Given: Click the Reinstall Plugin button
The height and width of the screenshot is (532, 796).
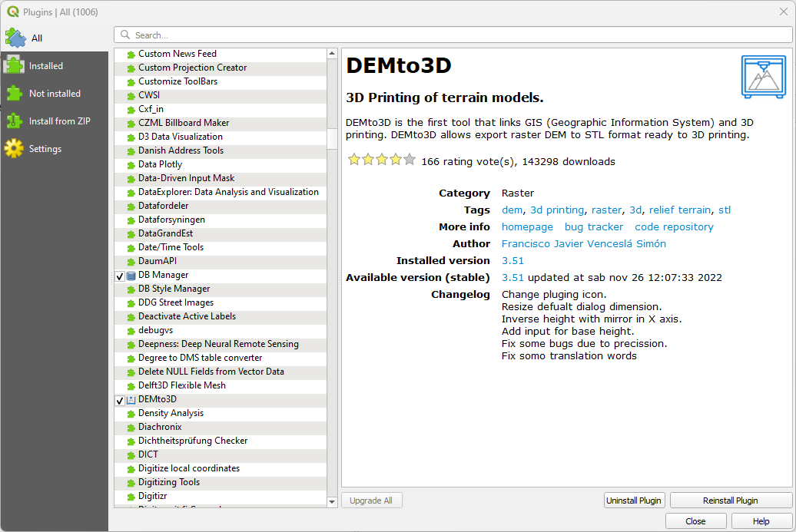Looking at the screenshot, I should coord(731,501).
